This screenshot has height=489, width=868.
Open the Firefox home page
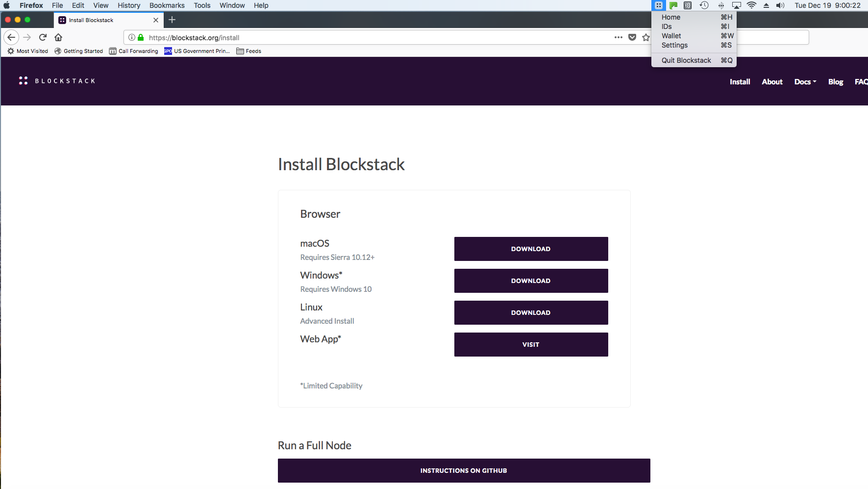58,37
